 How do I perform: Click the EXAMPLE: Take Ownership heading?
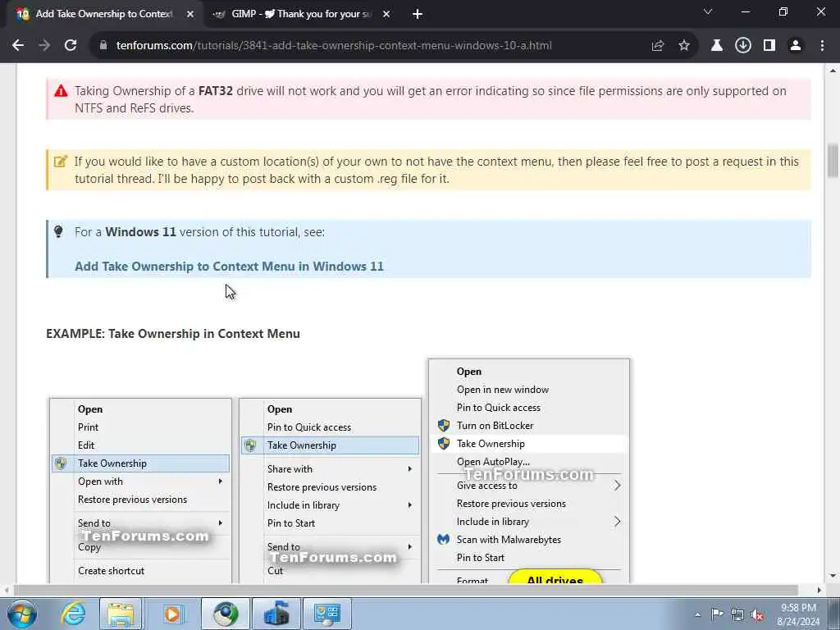pos(173,334)
